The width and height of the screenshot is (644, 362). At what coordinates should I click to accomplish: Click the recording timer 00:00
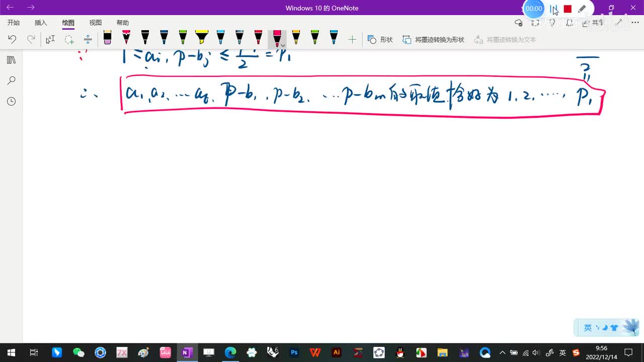(x=534, y=9)
